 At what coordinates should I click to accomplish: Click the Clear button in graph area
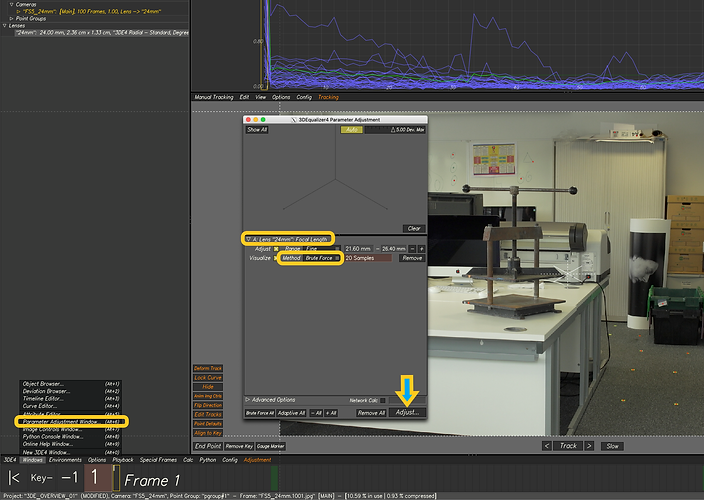[x=414, y=228]
